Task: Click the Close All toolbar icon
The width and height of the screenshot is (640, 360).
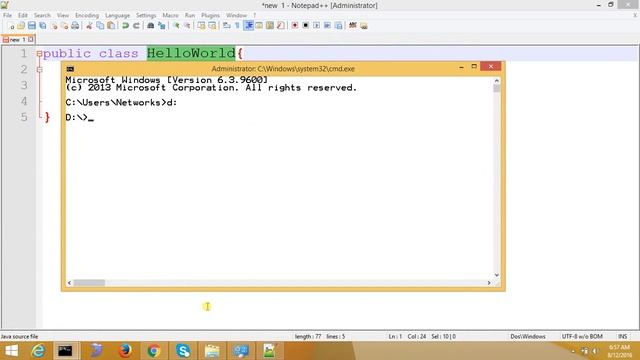Action: click(x=64, y=26)
